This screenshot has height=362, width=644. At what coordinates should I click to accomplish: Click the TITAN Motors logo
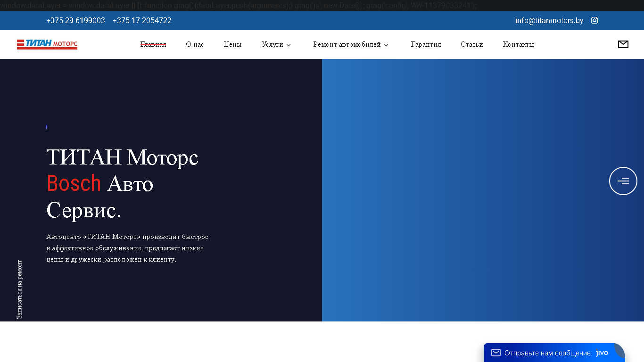coord(47,44)
